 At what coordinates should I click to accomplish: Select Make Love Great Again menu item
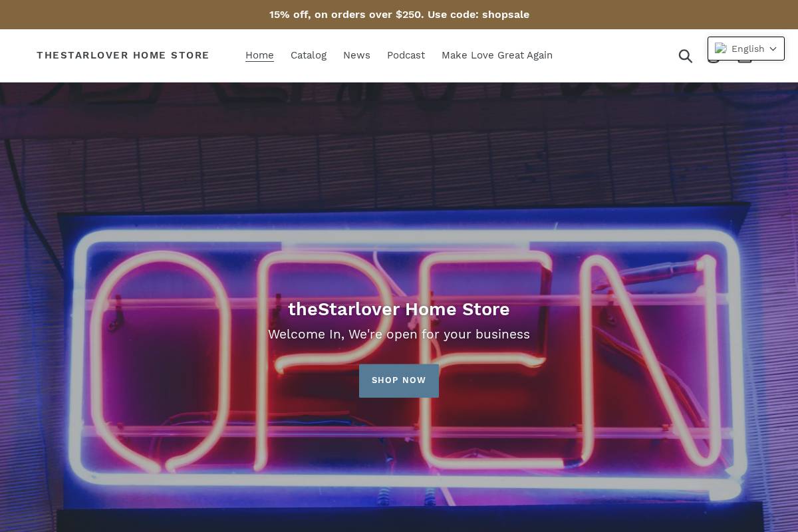(497, 55)
